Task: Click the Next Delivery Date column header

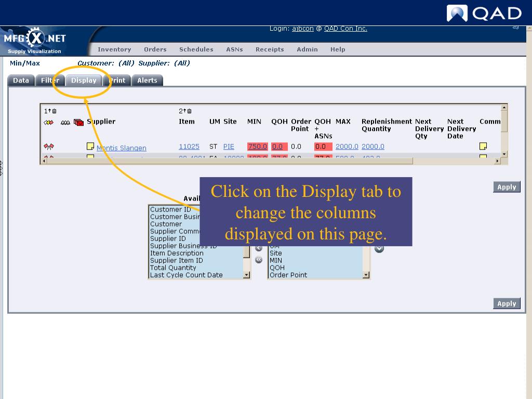Action: [x=461, y=129]
